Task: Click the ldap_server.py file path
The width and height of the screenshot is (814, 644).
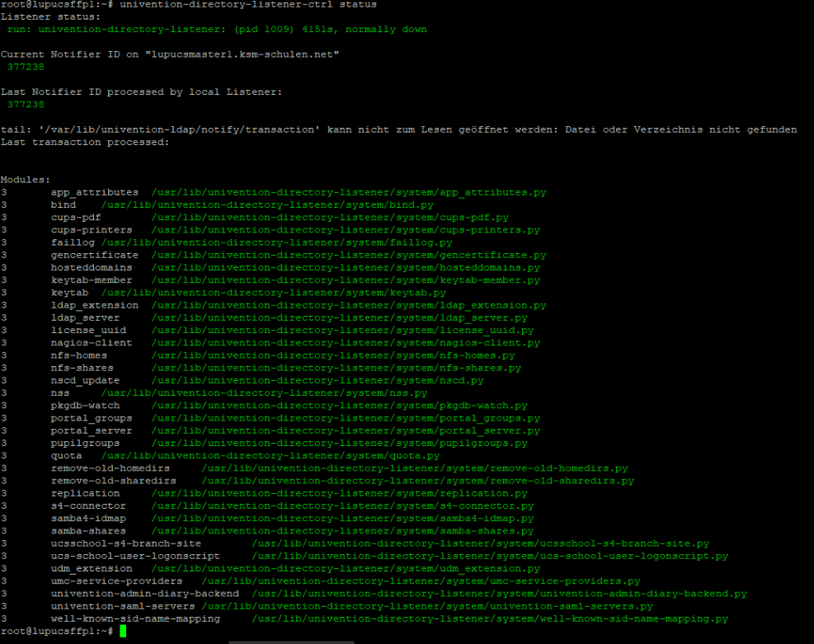Action: point(339,317)
